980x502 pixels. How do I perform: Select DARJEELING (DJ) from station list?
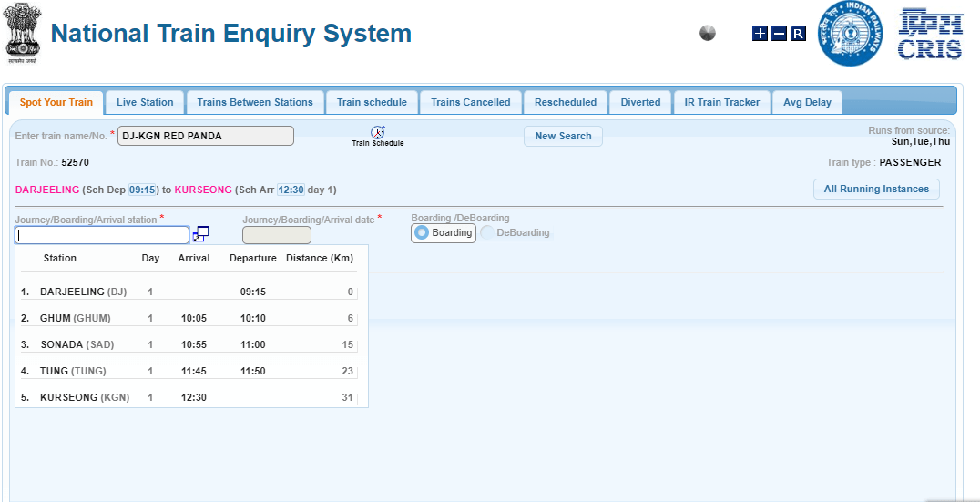pyautogui.click(x=189, y=292)
